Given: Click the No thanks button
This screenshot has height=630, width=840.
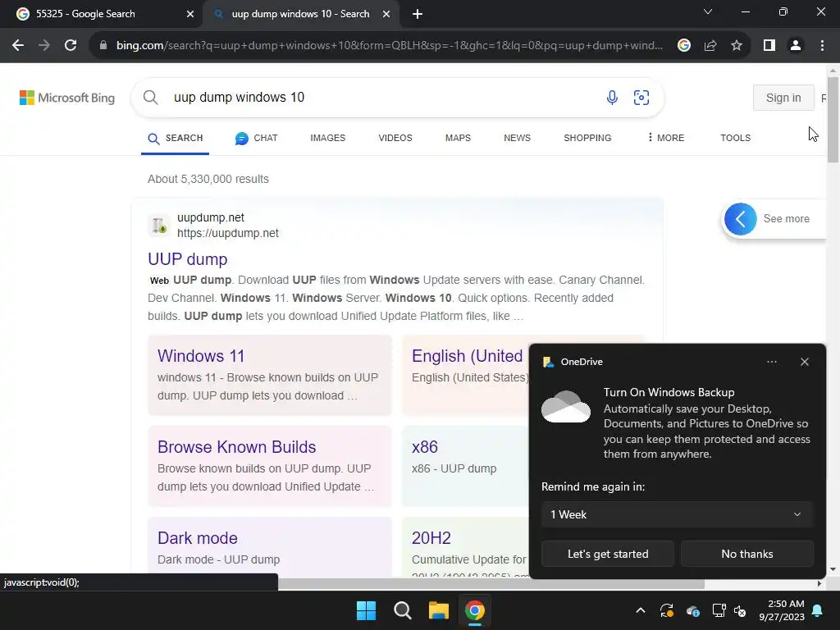Looking at the screenshot, I should [x=746, y=554].
